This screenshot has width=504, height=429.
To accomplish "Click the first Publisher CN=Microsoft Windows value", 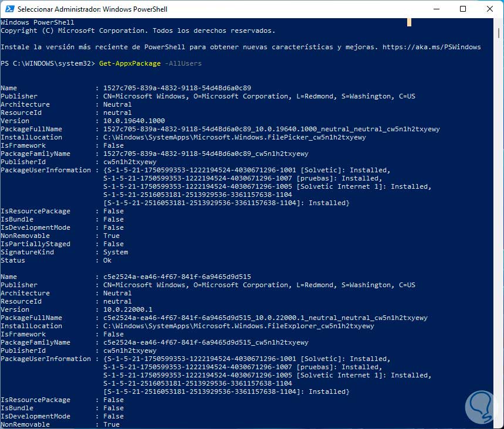I will [x=259, y=96].
